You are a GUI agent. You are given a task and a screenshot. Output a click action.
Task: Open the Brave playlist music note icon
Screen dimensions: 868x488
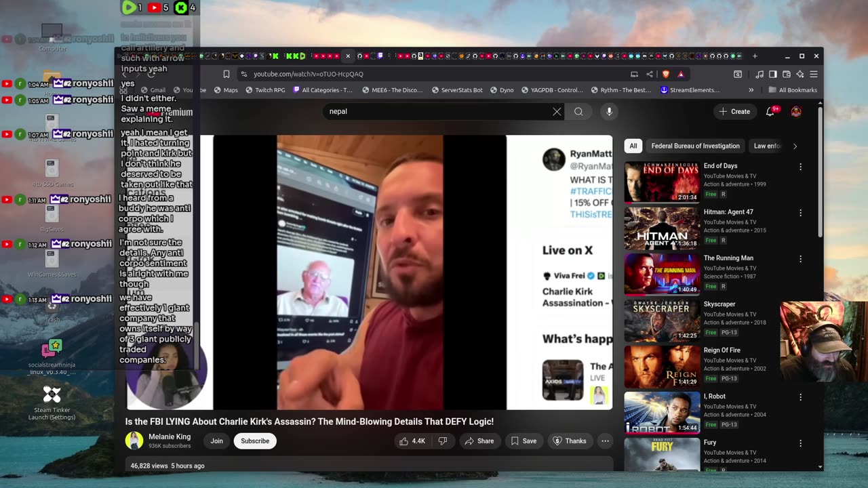(759, 74)
